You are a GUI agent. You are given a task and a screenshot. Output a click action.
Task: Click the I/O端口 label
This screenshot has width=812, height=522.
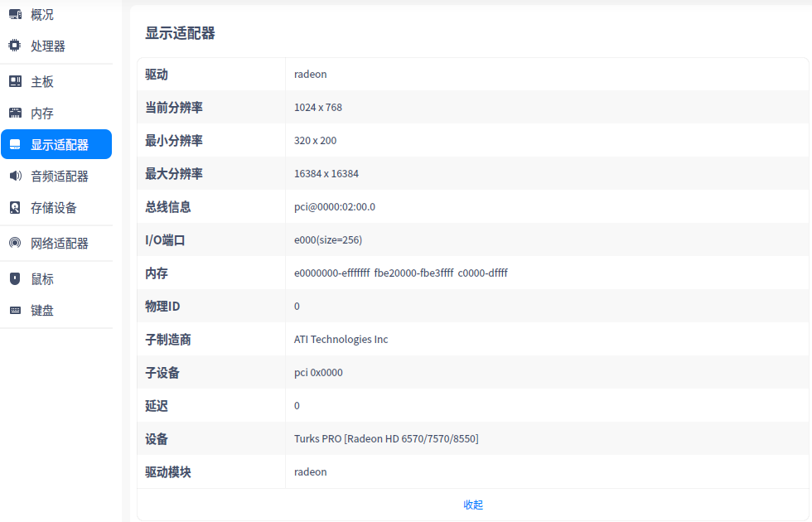tap(165, 239)
